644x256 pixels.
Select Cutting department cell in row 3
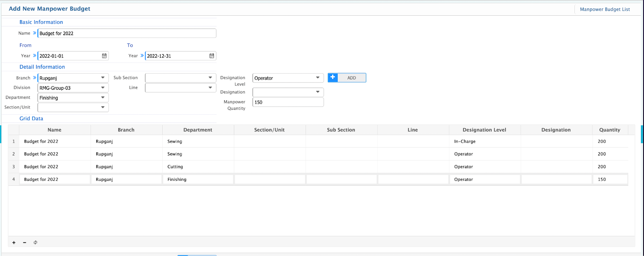tap(198, 167)
